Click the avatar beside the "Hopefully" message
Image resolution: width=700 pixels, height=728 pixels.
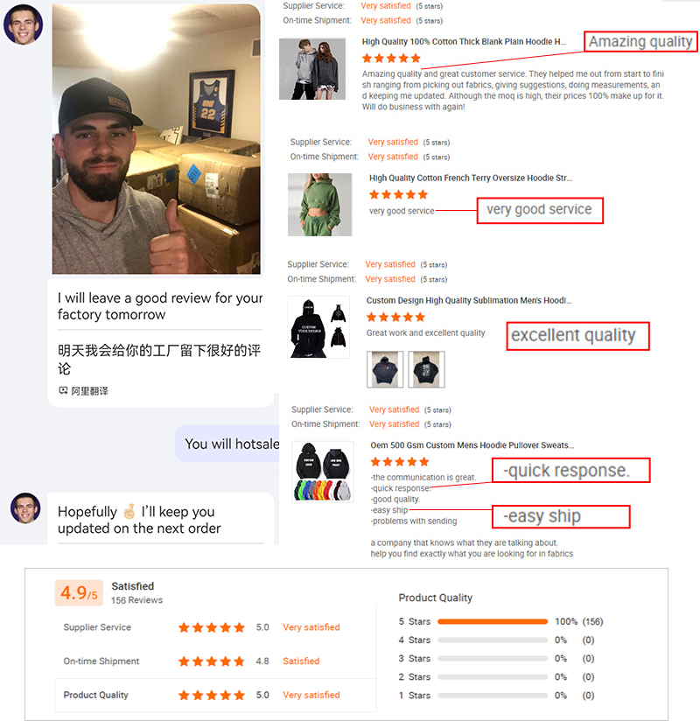tap(25, 508)
